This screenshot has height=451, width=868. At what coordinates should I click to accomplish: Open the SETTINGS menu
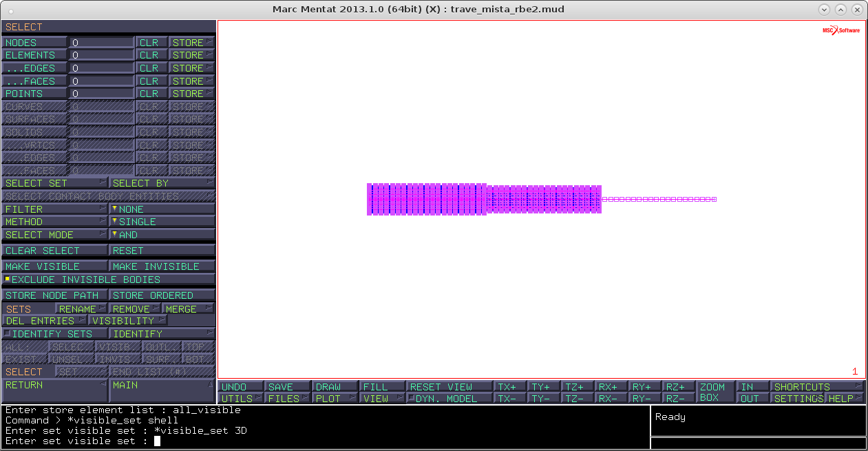coord(797,399)
